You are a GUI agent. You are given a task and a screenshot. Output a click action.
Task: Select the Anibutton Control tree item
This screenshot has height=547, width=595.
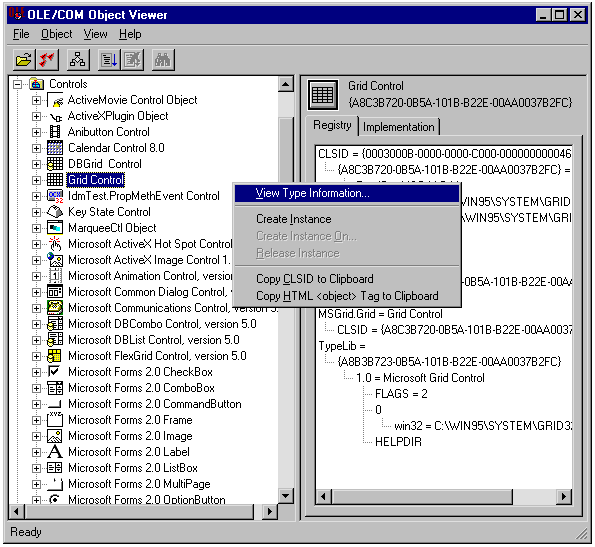tap(109, 132)
